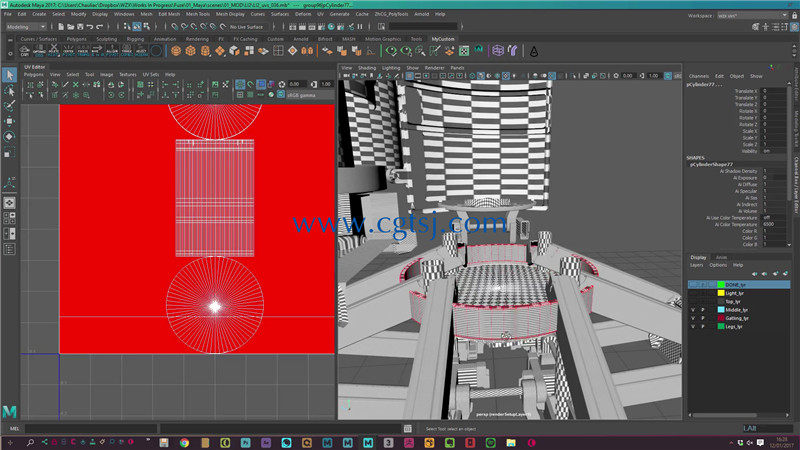Toggle the highlighted green grid button in UV Editor toolbar
Viewport: 800px width, 450px height.
tap(240, 84)
